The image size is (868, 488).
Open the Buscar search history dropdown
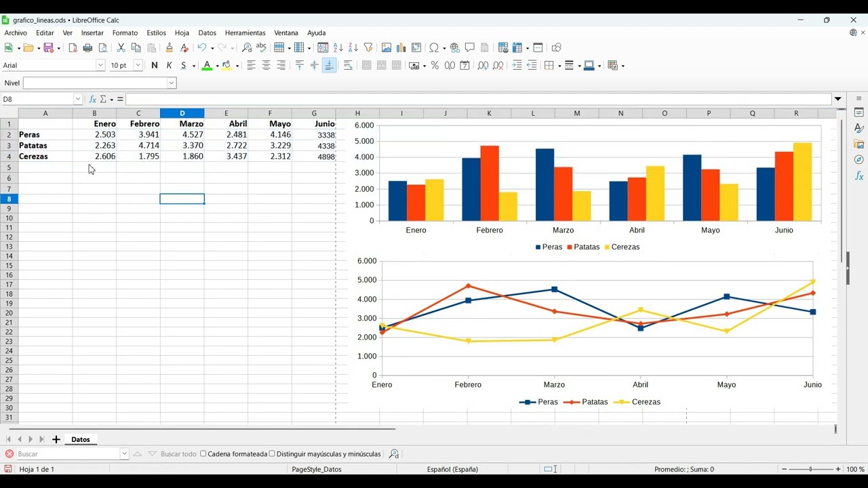(124, 453)
